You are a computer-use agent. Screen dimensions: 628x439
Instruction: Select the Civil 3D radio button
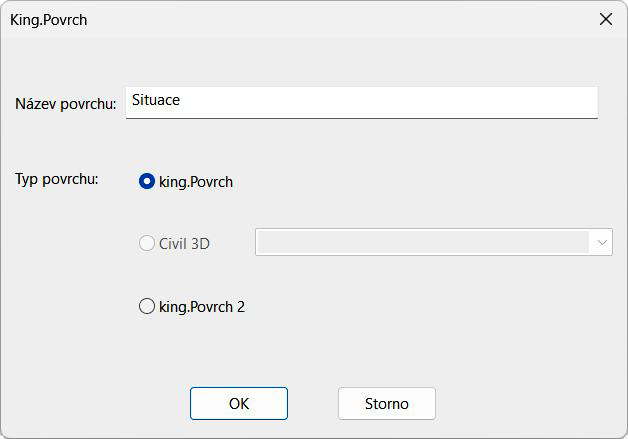pos(147,243)
